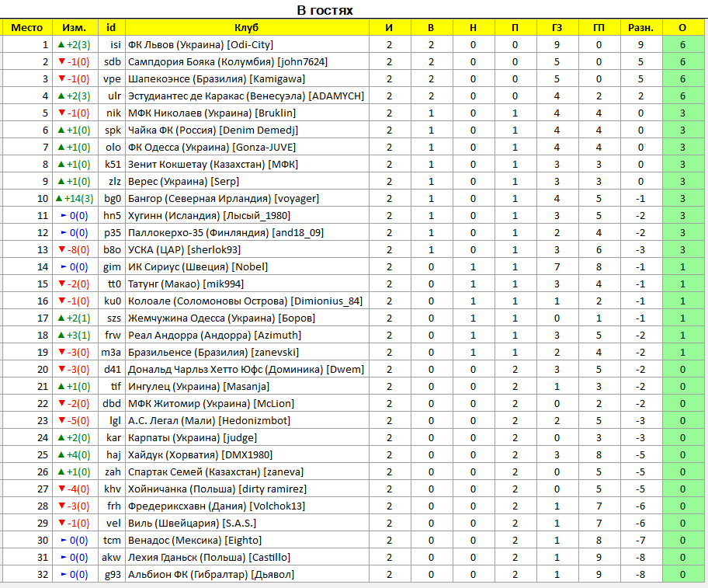This screenshot has height=588, width=708.
Task: Click the green up arrow in ФК Одесса row
Action: pyautogui.click(x=61, y=148)
